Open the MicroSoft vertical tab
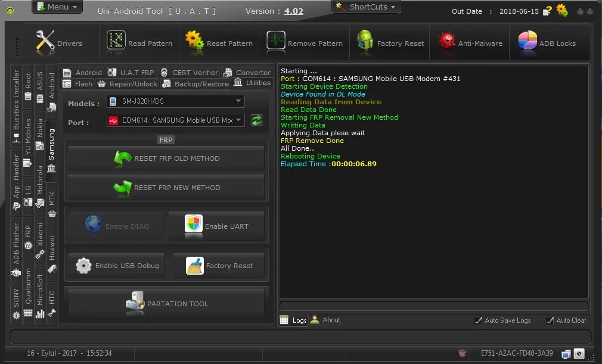Image resolution: width=602 pixels, height=364 pixels. pos(40,295)
